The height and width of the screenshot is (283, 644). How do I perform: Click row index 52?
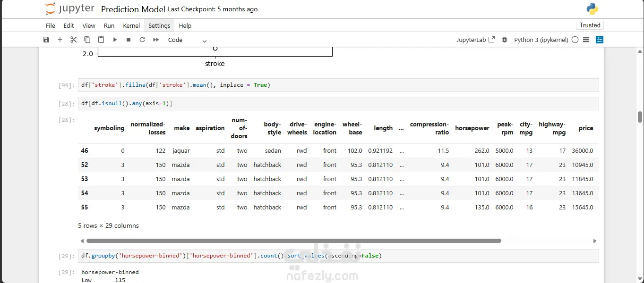85,165
